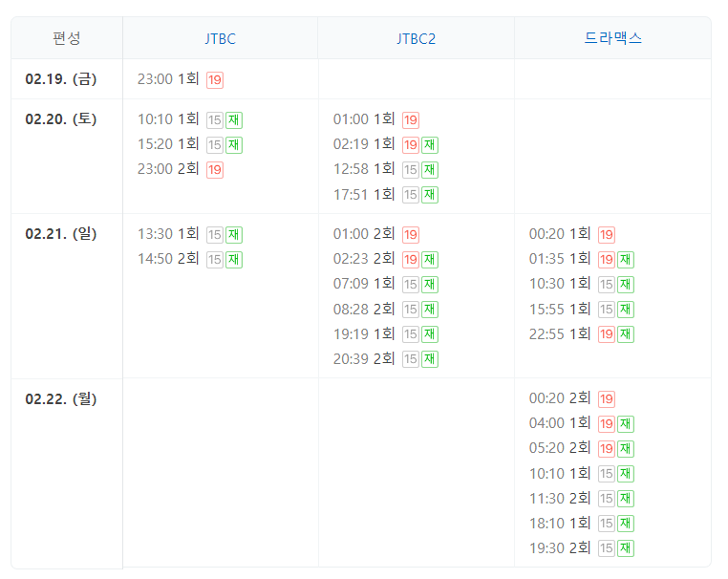Click the 재 rerun badge beside JTBC 10:10 1회
This screenshot has width=728, height=579.
(x=234, y=120)
